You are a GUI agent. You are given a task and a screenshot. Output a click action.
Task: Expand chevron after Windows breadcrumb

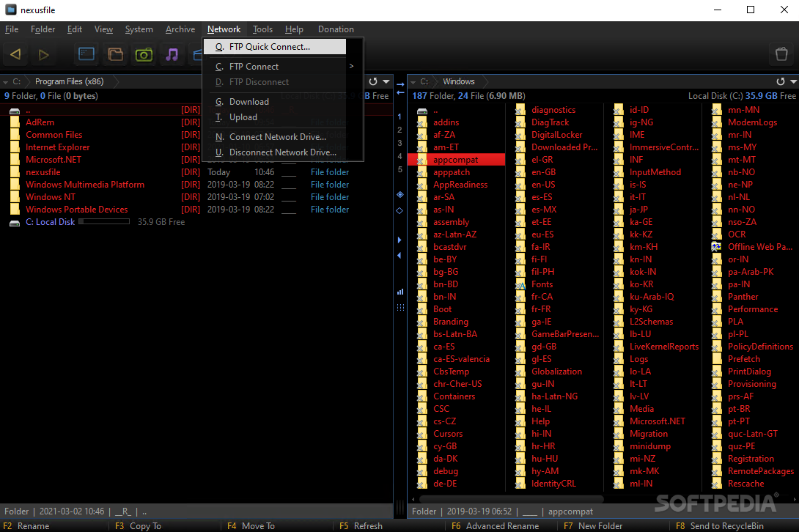pos(485,81)
